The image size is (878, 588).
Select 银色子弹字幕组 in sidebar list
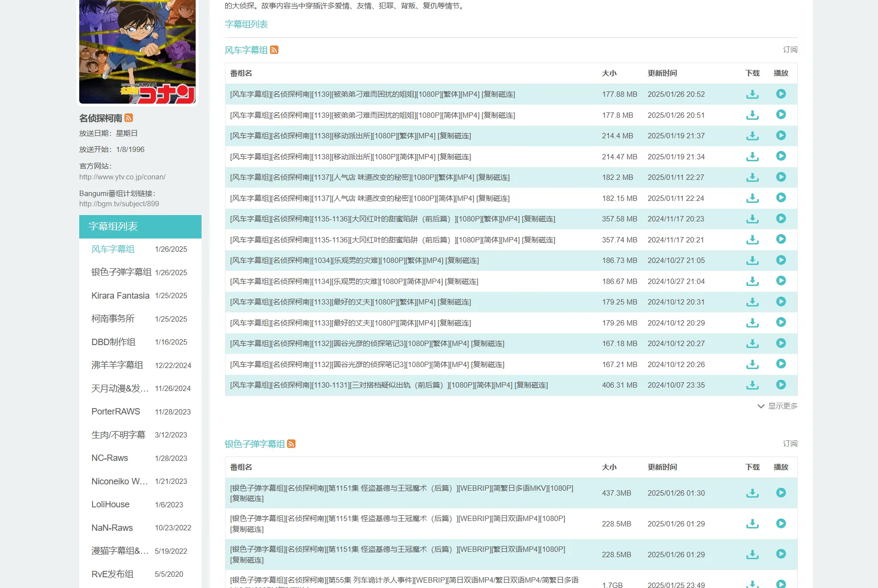tap(121, 272)
